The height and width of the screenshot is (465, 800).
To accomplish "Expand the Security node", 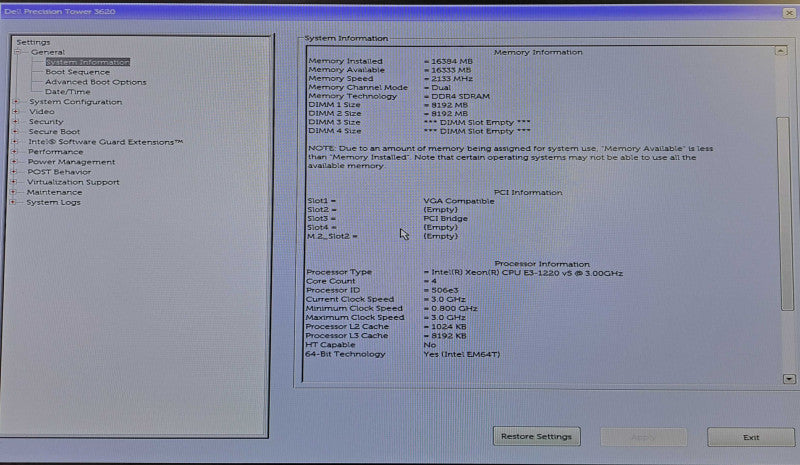I will click(16, 121).
